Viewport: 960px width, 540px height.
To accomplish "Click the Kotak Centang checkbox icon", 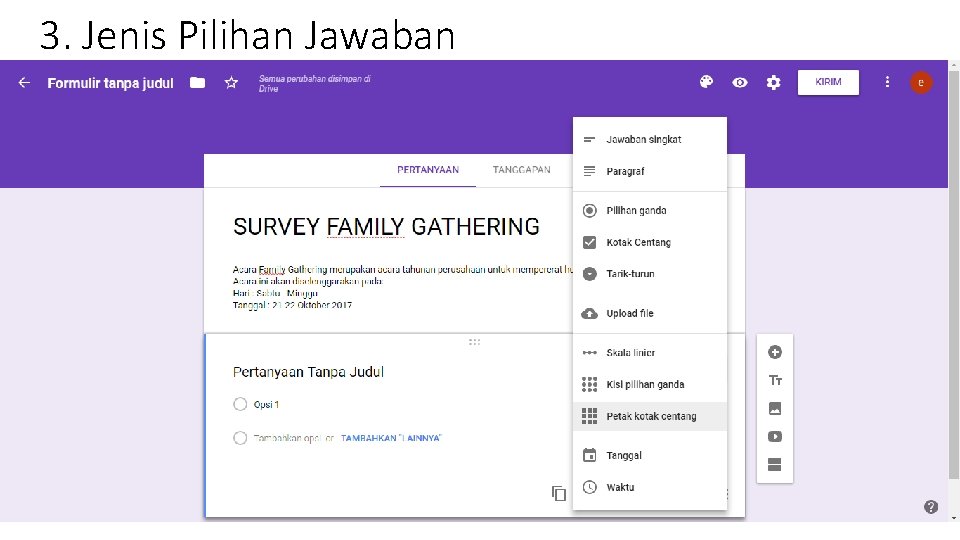I will pos(589,242).
